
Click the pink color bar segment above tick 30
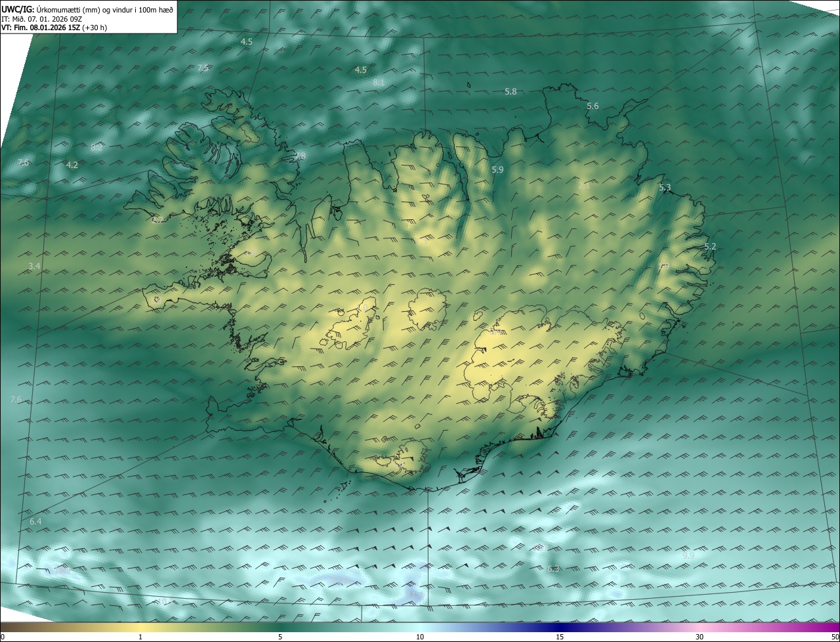tap(700, 627)
